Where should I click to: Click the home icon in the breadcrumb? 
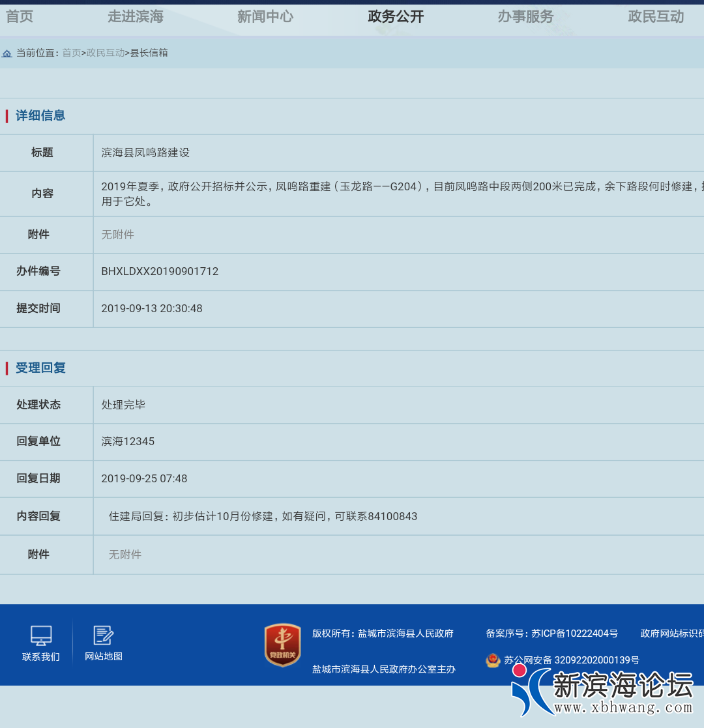[x=7, y=53]
